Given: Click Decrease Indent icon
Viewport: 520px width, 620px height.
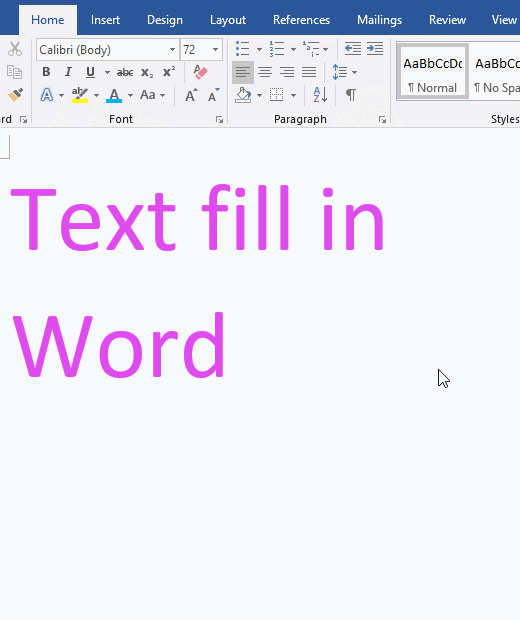Looking at the screenshot, I should click(353, 49).
